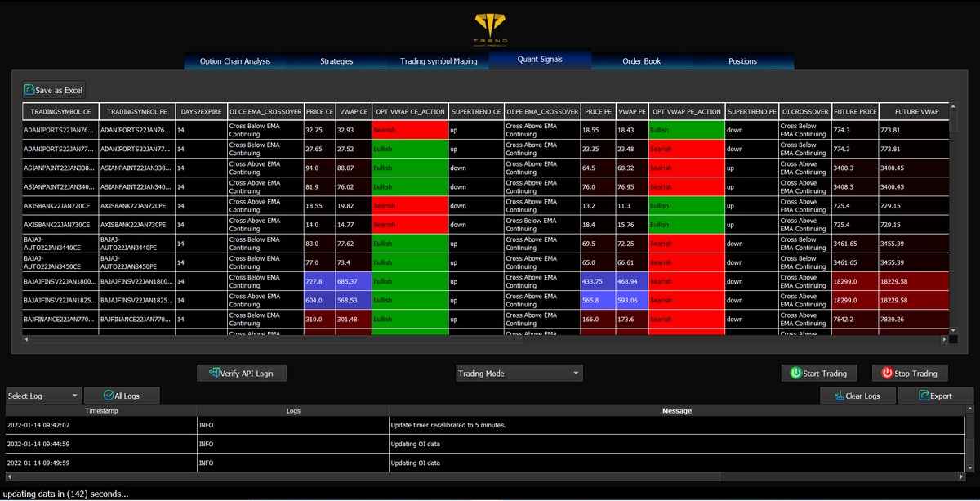This screenshot has height=501, width=980.
Task: Click the future price cell 7842.2
Action: coord(855,318)
